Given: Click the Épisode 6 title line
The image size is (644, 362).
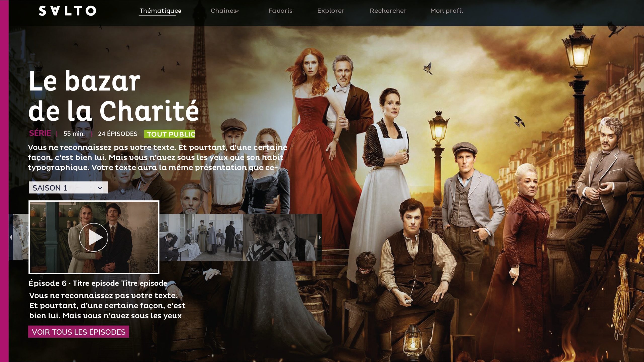Looking at the screenshot, I should click(98, 283).
